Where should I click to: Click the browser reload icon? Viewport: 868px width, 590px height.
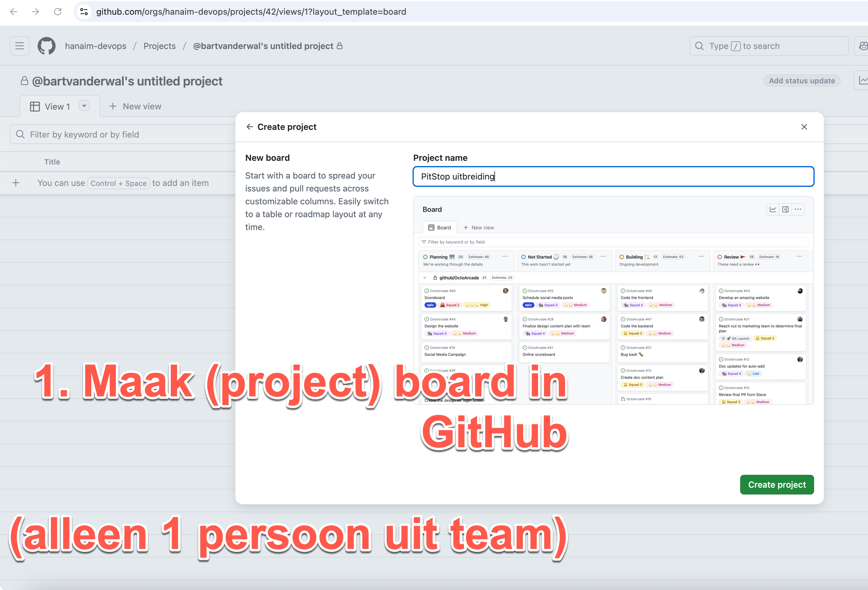pyautogui.click(x=58, y=12)
